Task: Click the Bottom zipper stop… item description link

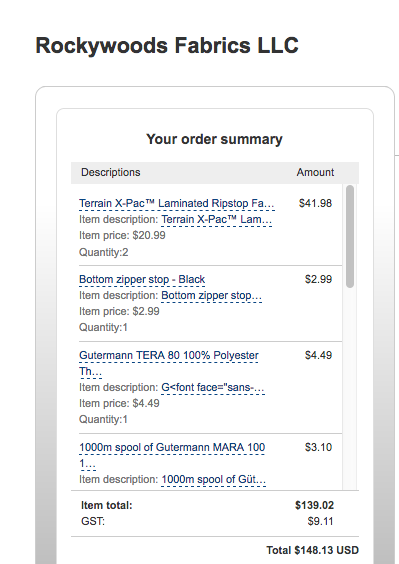Action: [x=211, y=296]
